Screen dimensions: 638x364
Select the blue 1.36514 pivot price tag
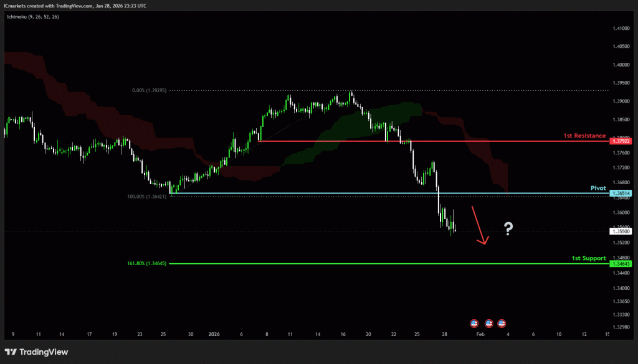coord(622,194)
